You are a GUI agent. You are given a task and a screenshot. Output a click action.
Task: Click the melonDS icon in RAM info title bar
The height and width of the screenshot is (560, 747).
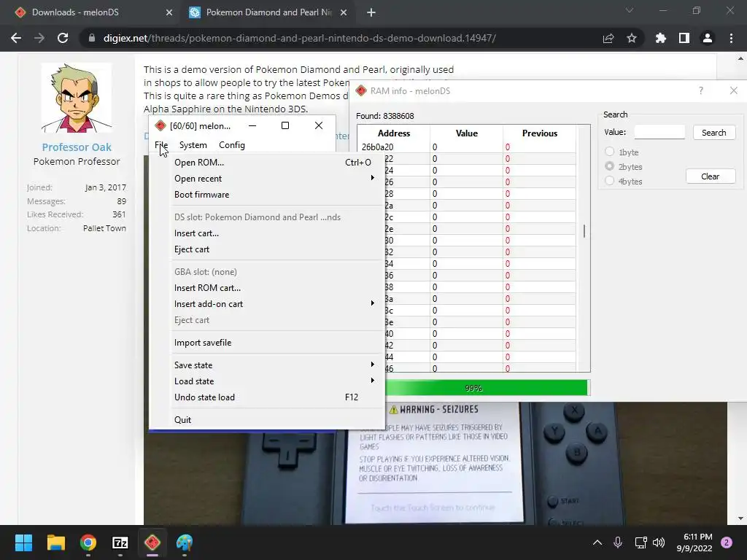click(361, 90)
